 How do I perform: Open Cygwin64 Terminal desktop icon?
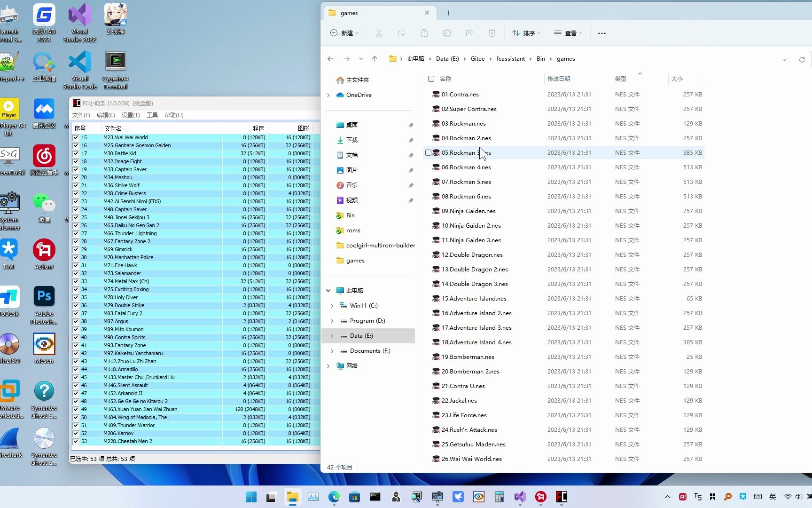tap(115, 70)
